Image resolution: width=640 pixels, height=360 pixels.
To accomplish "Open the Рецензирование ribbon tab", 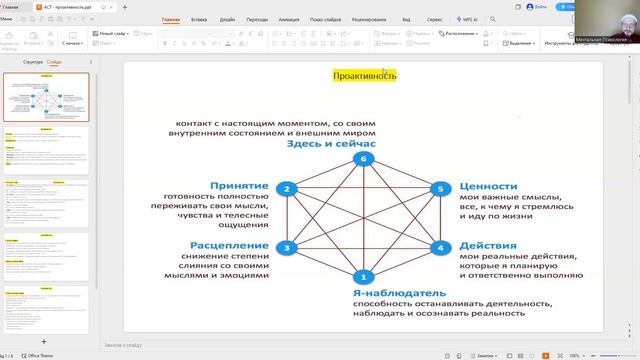I will click(x=369, y=20).
